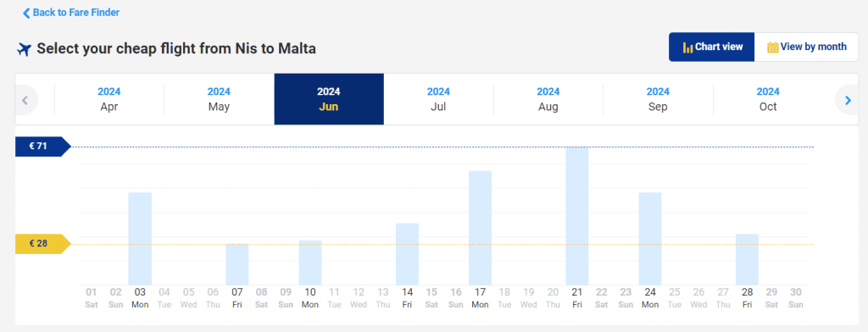This screenshot has height=332, width=868.
Task: Click the calendar icon in View by month
Action: pyautogui.click(x=773, y=47)
